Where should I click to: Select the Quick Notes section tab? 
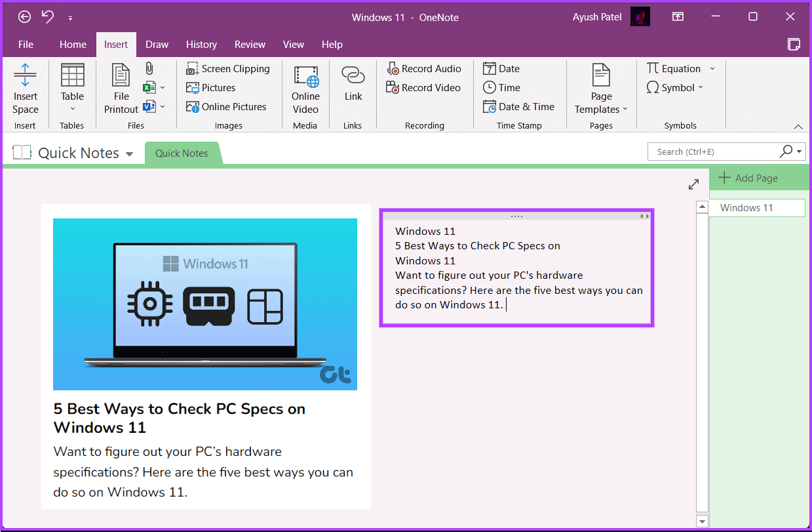coord(182,153)
